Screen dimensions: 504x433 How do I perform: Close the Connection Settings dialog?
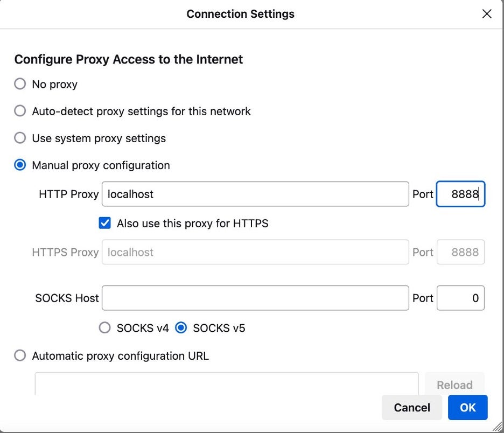tap(487, 14)
